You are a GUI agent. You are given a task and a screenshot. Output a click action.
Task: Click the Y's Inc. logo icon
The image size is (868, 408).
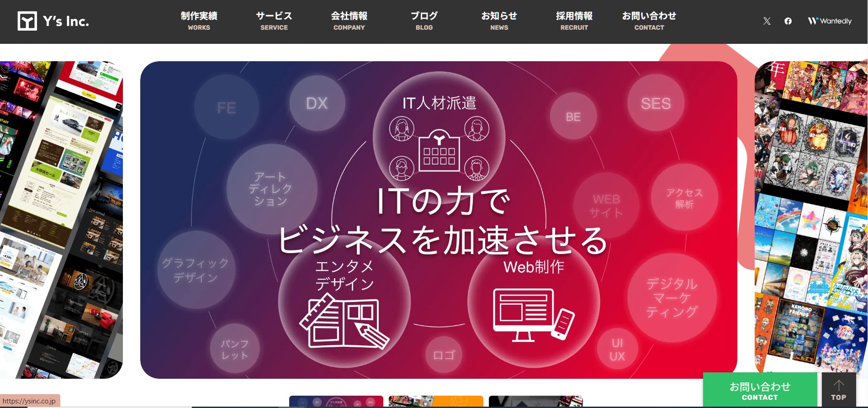[27, 21]
